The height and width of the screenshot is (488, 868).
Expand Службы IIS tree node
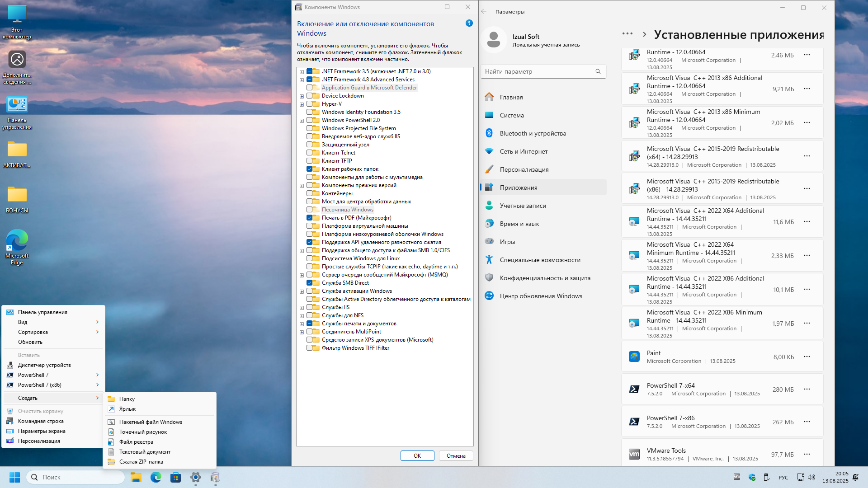click(x=302, y=308)
